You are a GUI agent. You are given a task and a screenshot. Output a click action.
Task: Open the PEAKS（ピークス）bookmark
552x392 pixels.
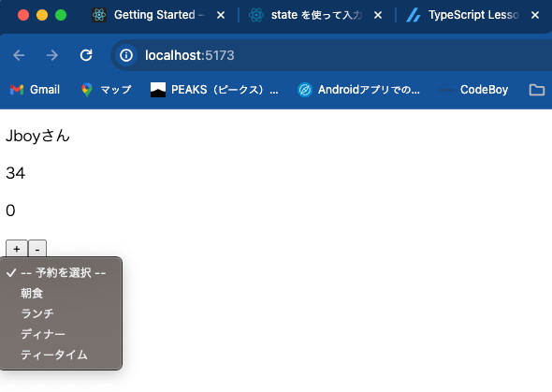214,90
